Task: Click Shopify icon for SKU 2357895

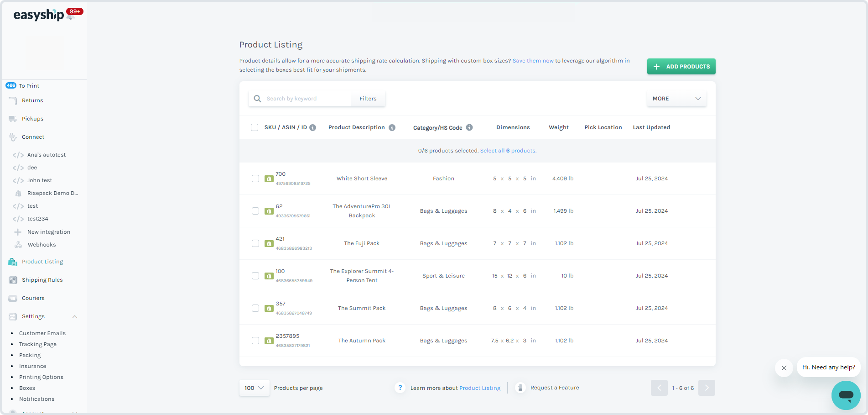Action: (x=269, y=341)
